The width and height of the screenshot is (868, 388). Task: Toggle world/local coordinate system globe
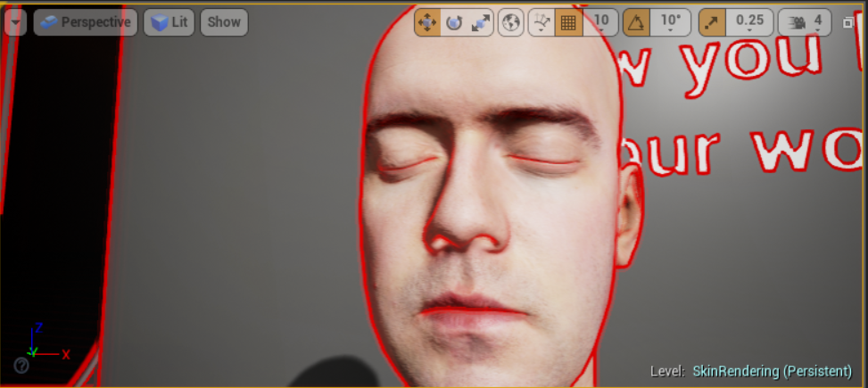[511, 22]
